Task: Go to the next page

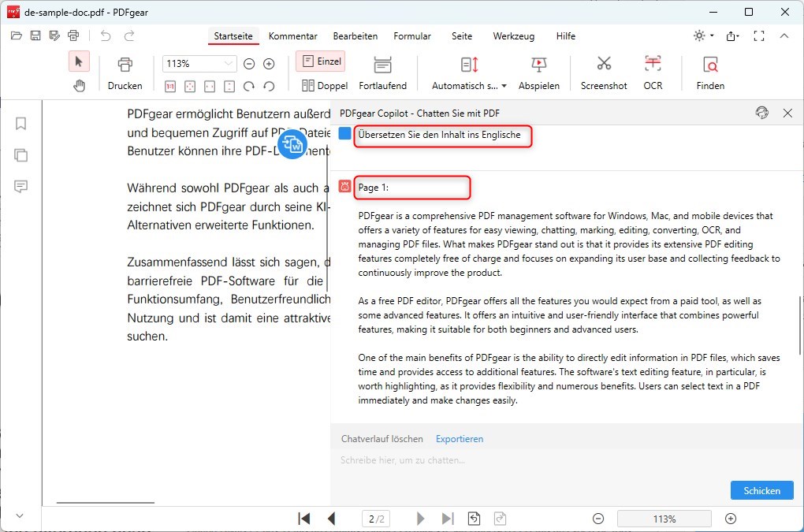Action: pyautogui.click(x=420, y=519)
